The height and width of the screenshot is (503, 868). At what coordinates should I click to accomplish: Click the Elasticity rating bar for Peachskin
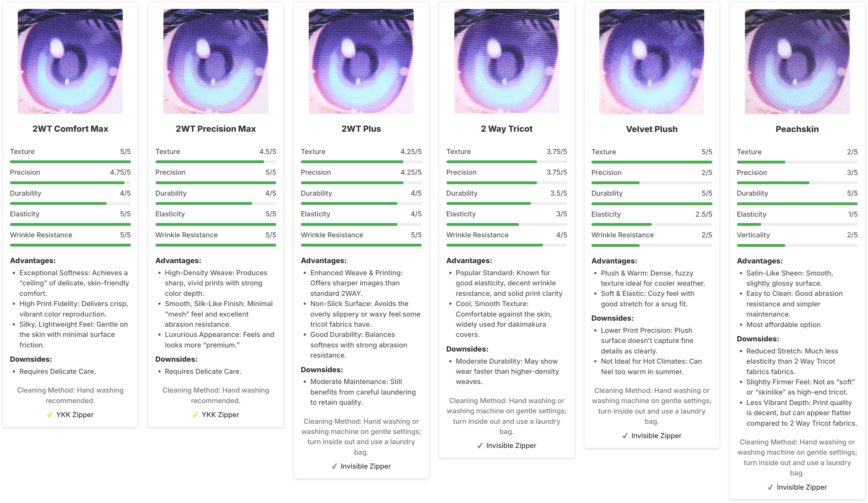point(797,224)
